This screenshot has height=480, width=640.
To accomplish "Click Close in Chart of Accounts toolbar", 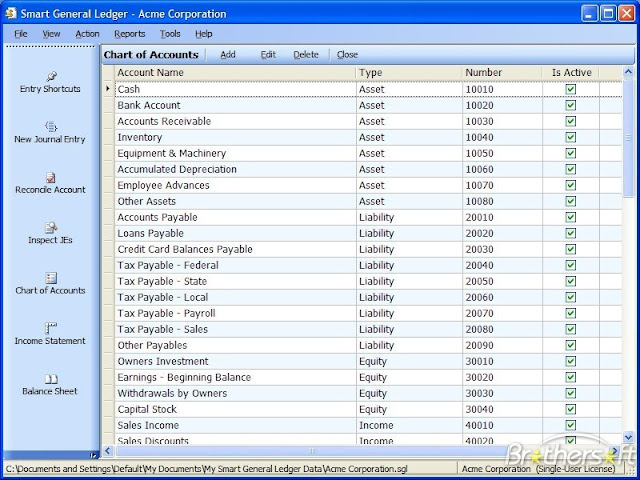I will pyautogui.click(x=347, y=55).
